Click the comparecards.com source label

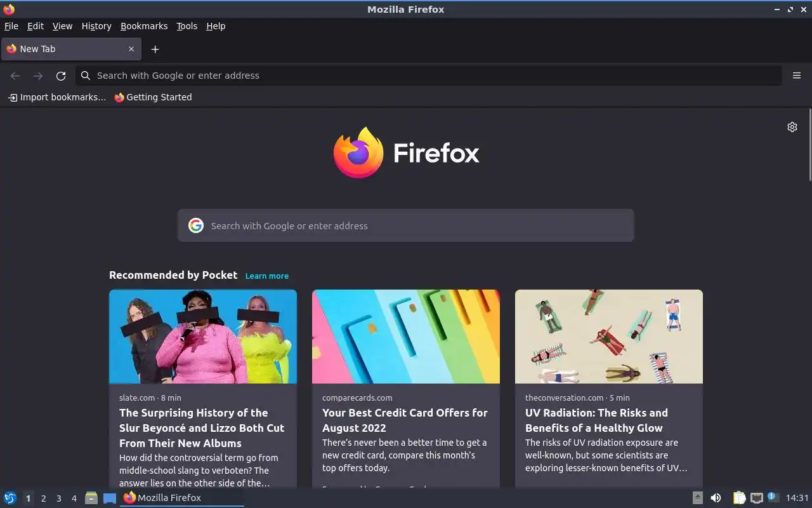(357, 398)
